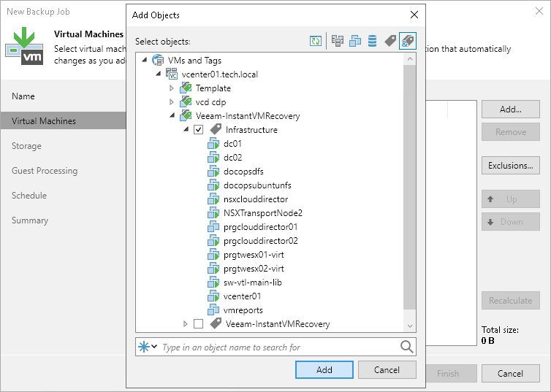Click the dc01 VM icon
The image size is (551, 392).
pyautogui.click(x=213, y=144)
